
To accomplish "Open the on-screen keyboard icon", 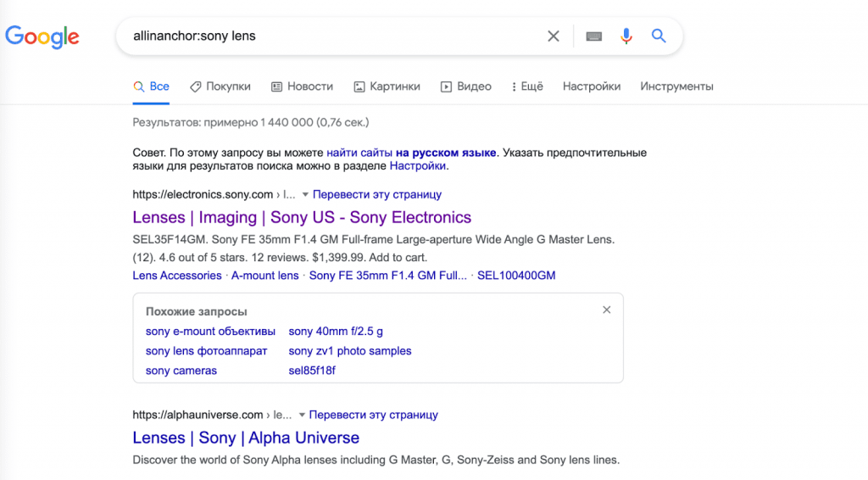I will (x=594, y=36).
